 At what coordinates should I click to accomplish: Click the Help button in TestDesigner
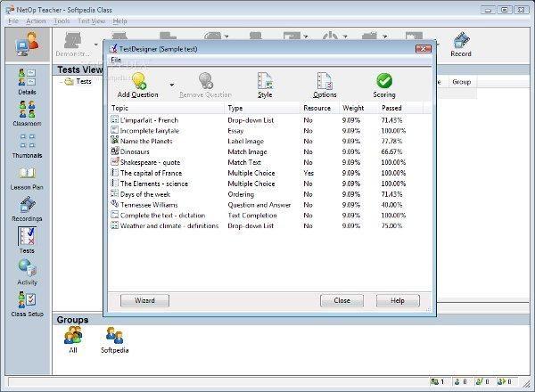point(398,300)
